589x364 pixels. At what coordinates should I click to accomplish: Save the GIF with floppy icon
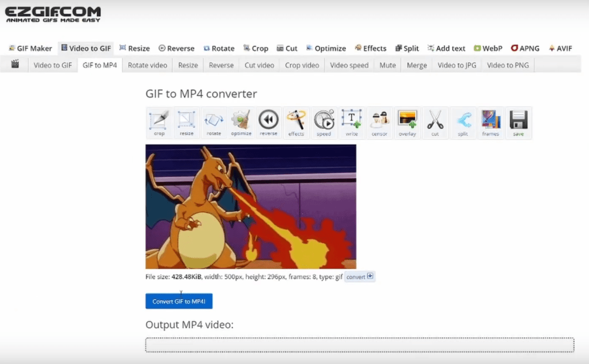[x=518, y=123]
